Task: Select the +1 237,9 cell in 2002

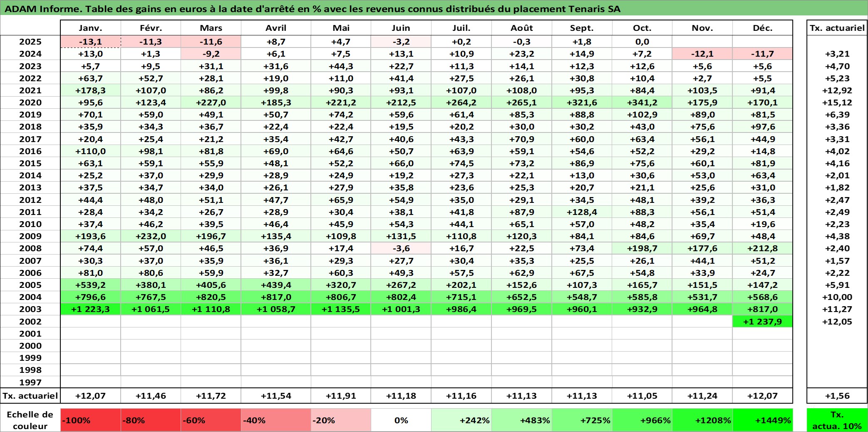Action: point(763,322)
